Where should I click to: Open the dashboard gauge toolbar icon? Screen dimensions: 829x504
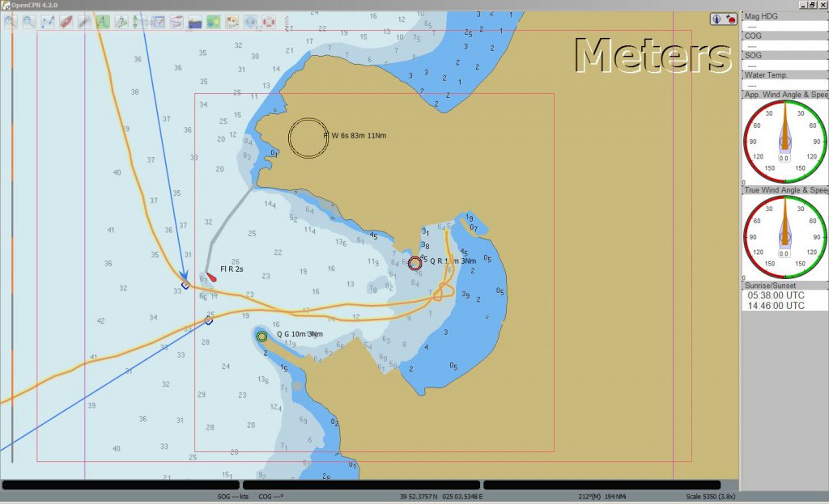[x=251, y=22]
